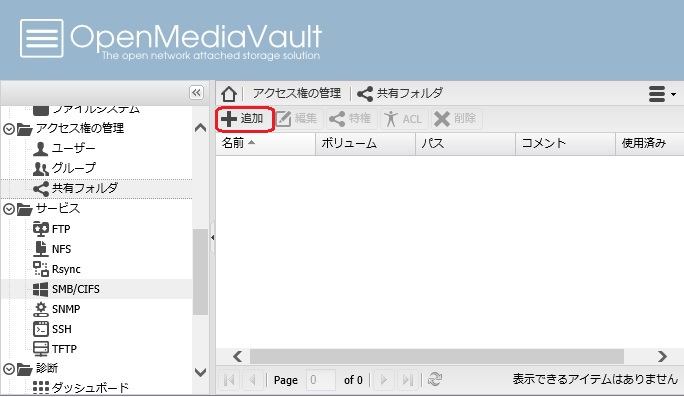The width and height of the screenshot is (684, 397).
Task: Click the page number input field
Action: tap(321, 380)
